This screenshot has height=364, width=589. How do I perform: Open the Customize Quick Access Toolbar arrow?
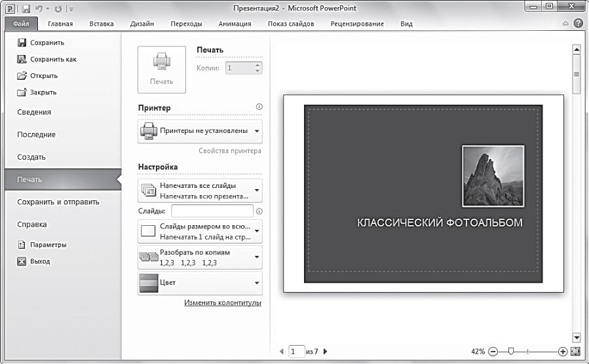[x=71, y=9]
